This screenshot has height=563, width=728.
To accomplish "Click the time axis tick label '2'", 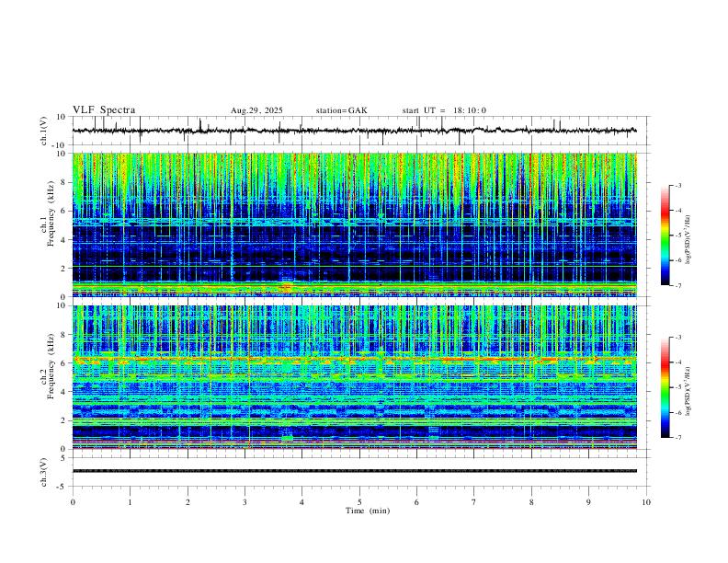I will [x=188, y=502].
